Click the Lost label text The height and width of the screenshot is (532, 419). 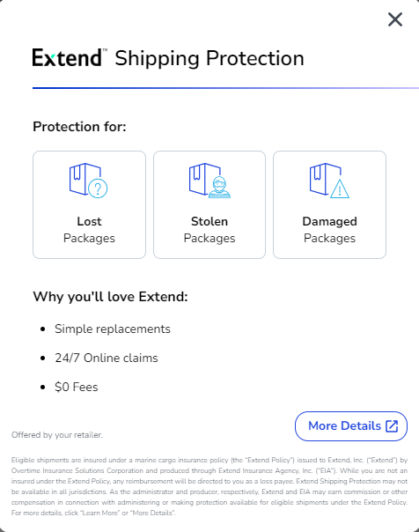click(89, 221)
